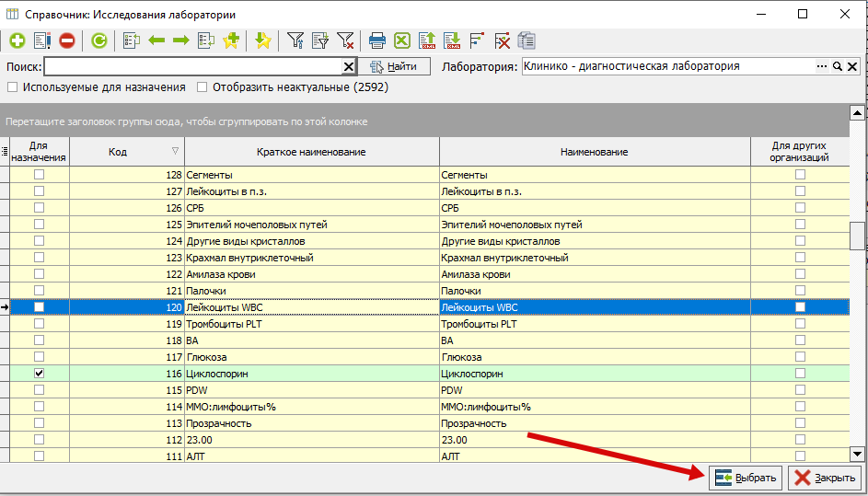This screenshot has height=496, width=868.
Task: Click into the Поиск input field
Action: pyautogui.click(x=193, y=67)
